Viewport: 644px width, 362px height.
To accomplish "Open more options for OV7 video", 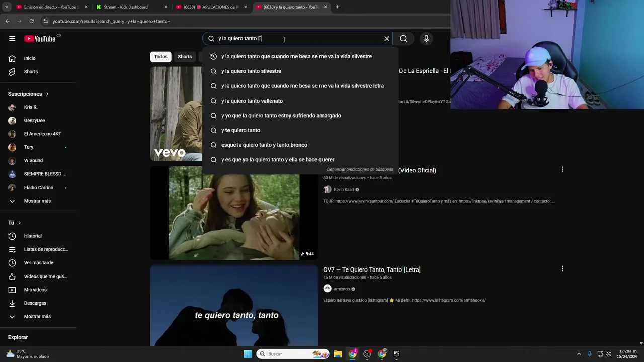I will pyautogui.click(x=562, y=269).
